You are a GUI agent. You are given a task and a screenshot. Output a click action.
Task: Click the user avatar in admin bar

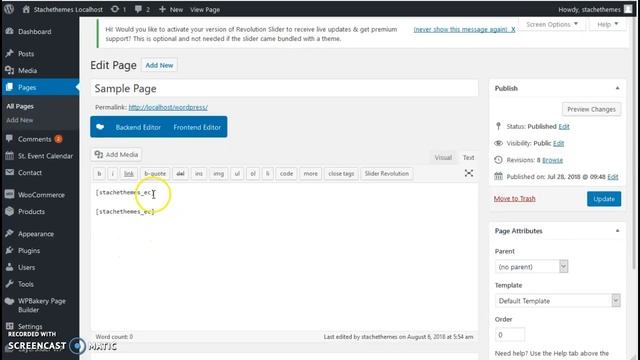pos(628,9)
